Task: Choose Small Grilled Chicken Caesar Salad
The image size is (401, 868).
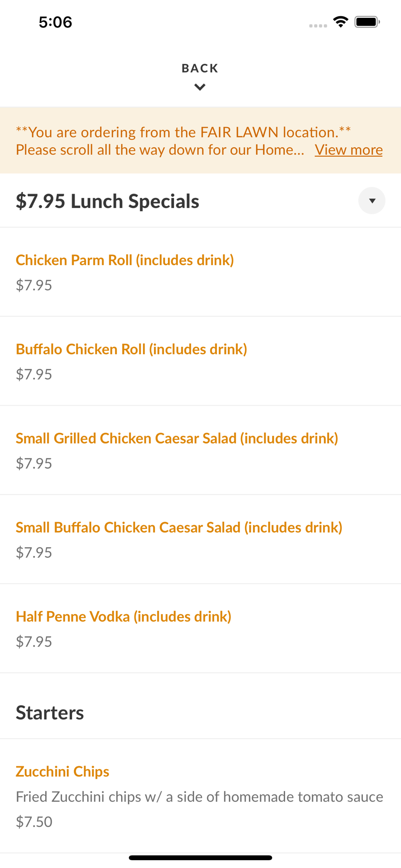Action: 177,438
